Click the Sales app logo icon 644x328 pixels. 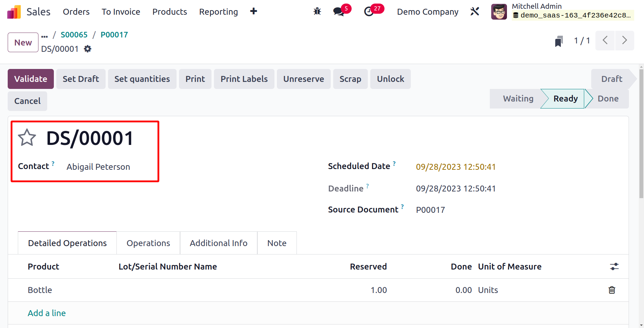tap(14, 12)
